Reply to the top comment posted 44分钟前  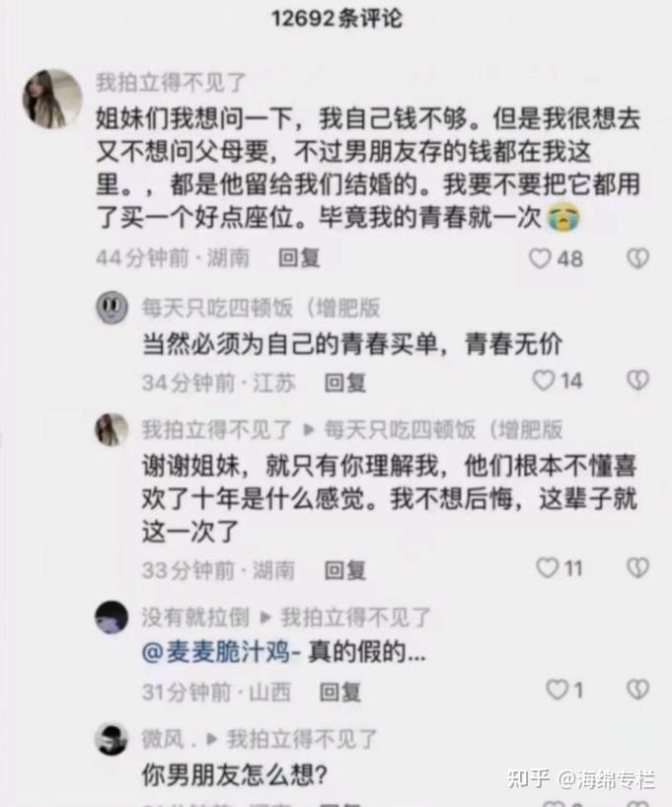pos(299,258)
